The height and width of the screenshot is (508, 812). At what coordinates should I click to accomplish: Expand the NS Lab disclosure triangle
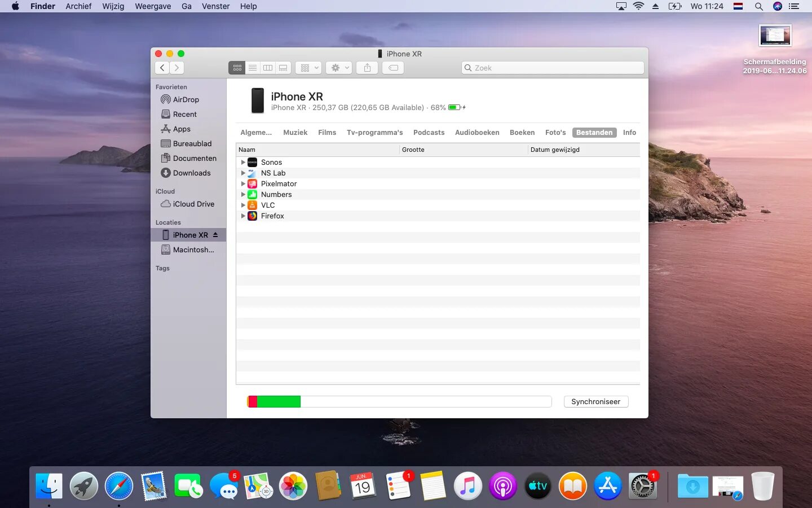click(243, 173)
